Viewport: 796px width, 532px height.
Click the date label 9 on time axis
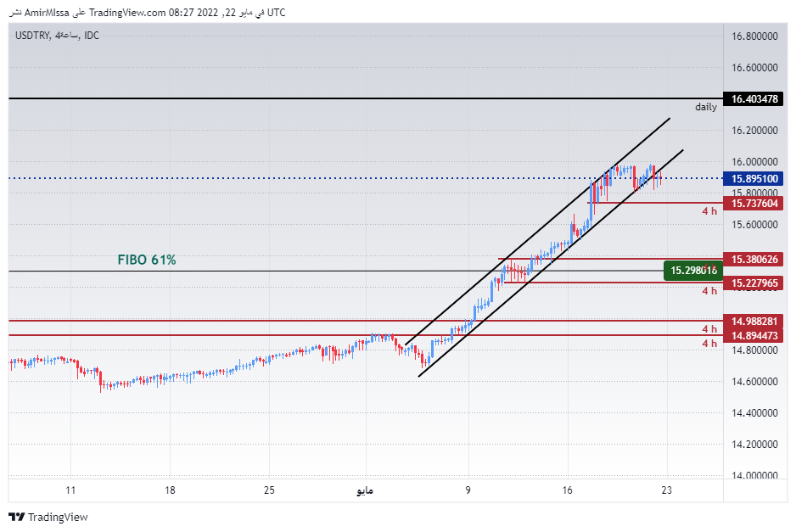point(468,490)
